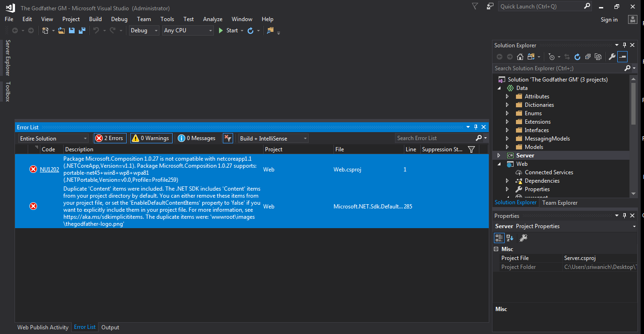The height and width of the screenshot is (334, 644).
Task: Toggle the 0 Messages filter button
Action: click(x=197, y=138)
